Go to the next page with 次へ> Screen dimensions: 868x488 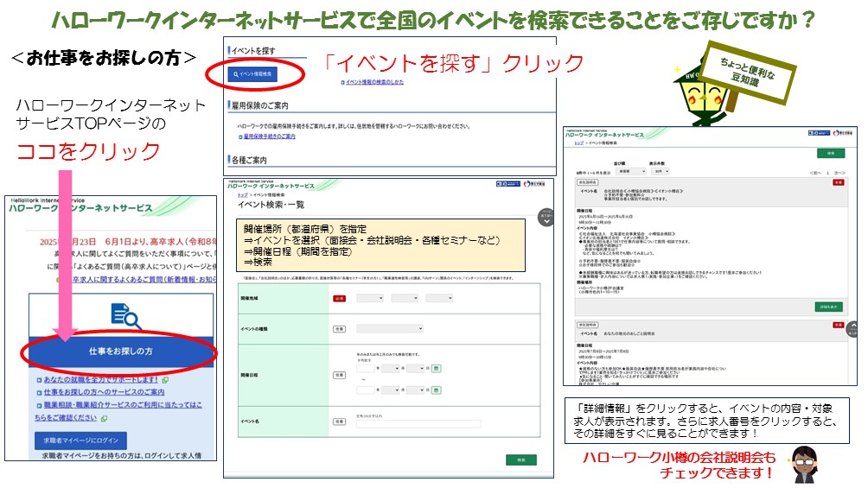coord(839,174)
